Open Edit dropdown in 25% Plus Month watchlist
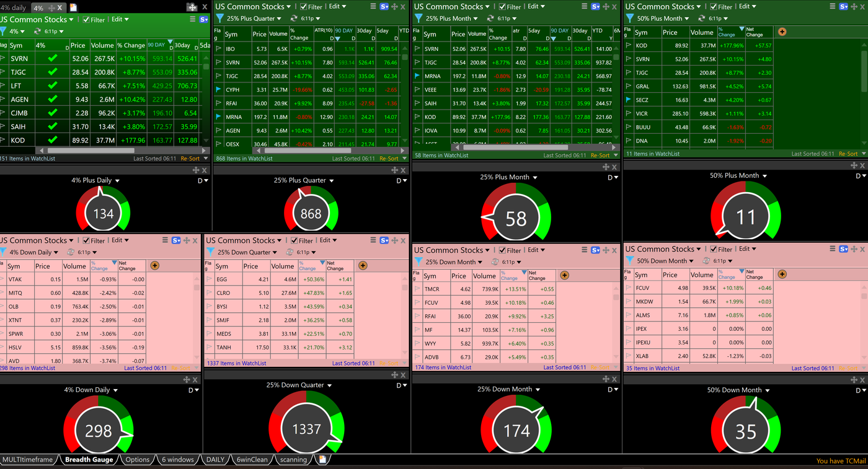868x469 pixels. [x=536, y=6]
